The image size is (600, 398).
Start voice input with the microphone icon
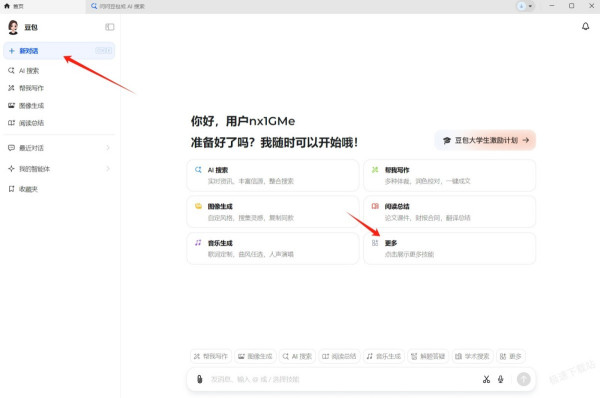pyautogui.click(x=501, y=379)
